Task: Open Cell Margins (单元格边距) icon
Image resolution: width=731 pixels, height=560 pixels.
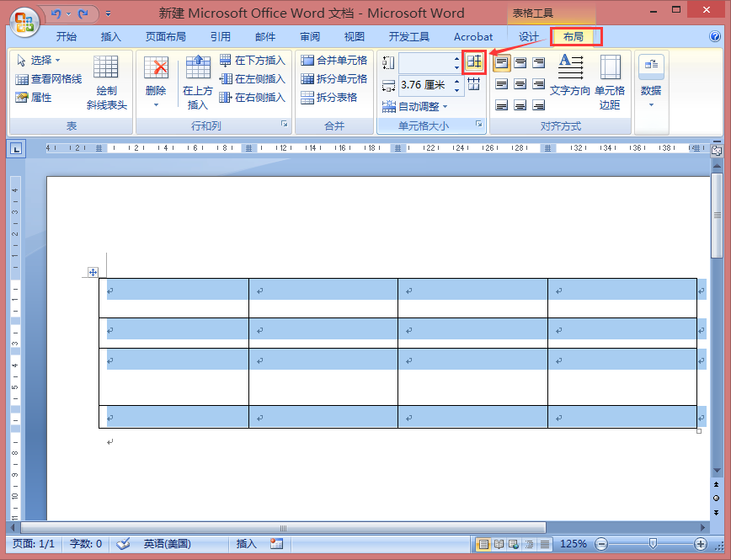Action: click(x=610, y=82)
